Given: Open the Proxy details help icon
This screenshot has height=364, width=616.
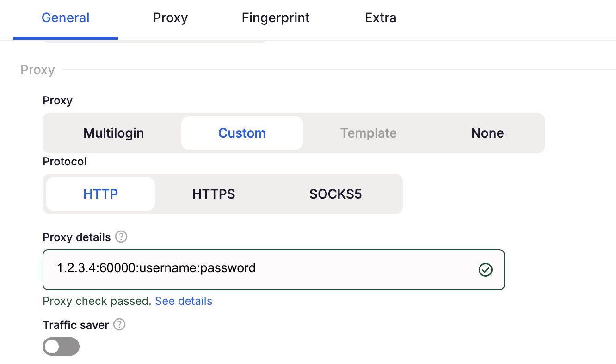Looking at the screenshot, I should coord(121,237).
